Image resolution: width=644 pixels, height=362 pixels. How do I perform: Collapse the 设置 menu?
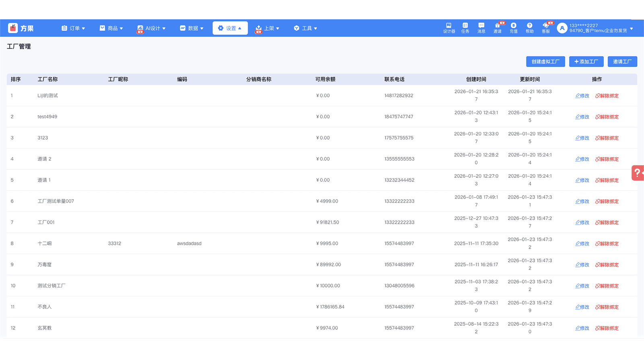[x=230, y=28]
